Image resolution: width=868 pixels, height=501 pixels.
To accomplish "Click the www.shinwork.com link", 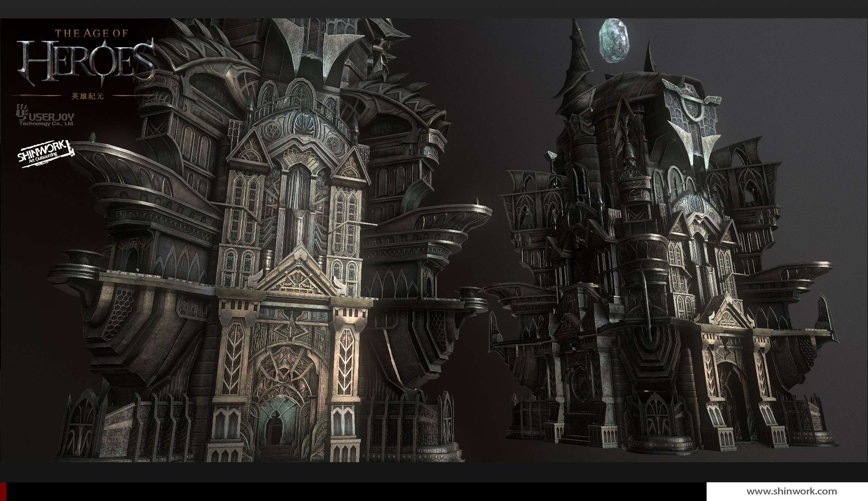I will point(792,491).
